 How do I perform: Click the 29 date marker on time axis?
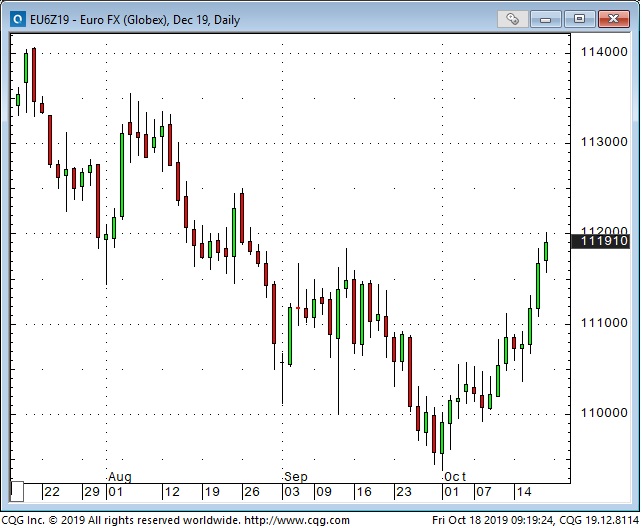coord(92,492)
